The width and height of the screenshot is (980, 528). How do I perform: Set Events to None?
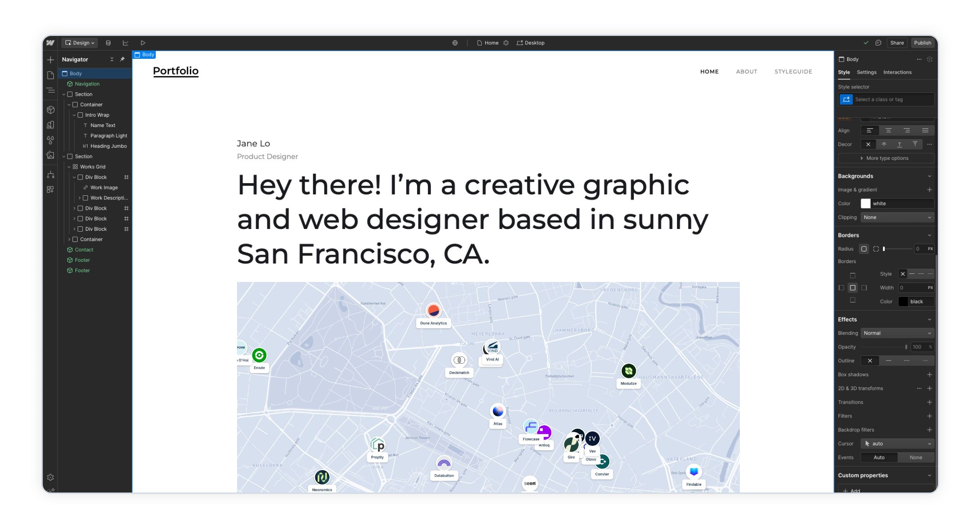click(916, 457)
